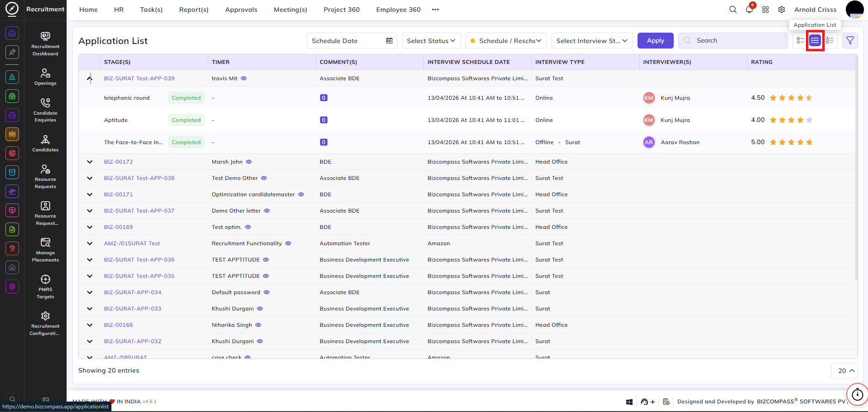868x412 pixels.
Task: Switch to the third view layout icon
Action: click(830, 40)
